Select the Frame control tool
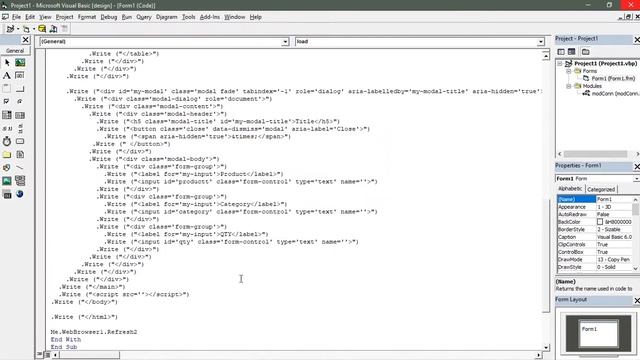The image size is (640, 360). pos(7,89)
